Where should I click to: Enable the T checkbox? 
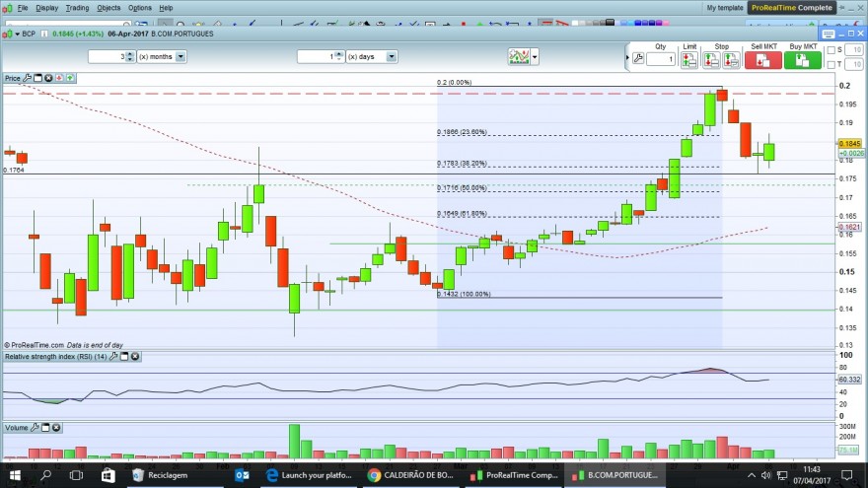[831, 64]
